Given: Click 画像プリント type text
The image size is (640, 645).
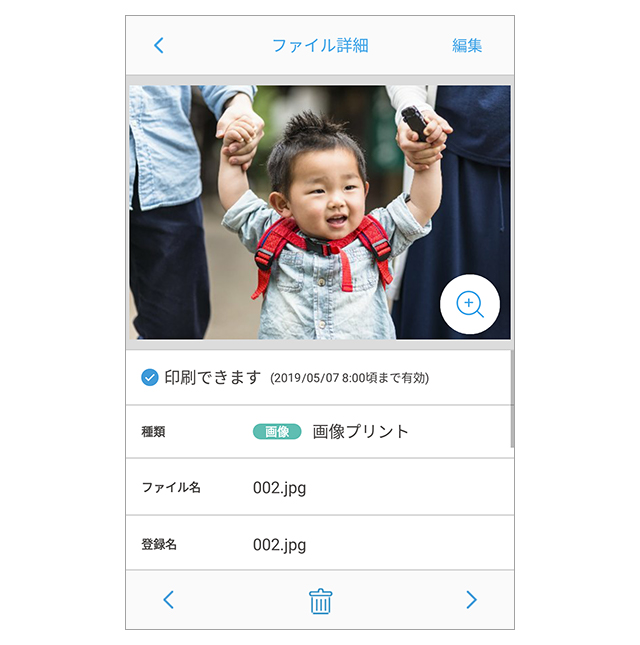Looking at the screenshot, I should click(x=360, y=432).
